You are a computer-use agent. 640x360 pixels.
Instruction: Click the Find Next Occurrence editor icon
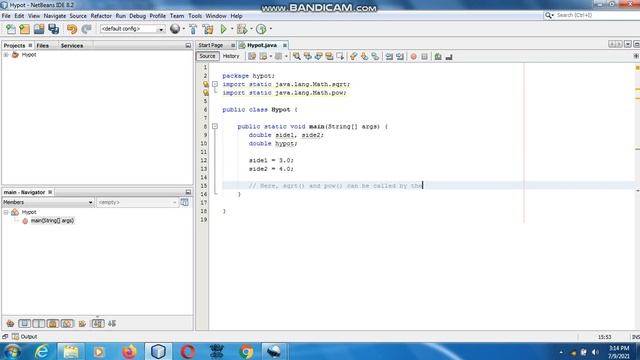[318, 56]
